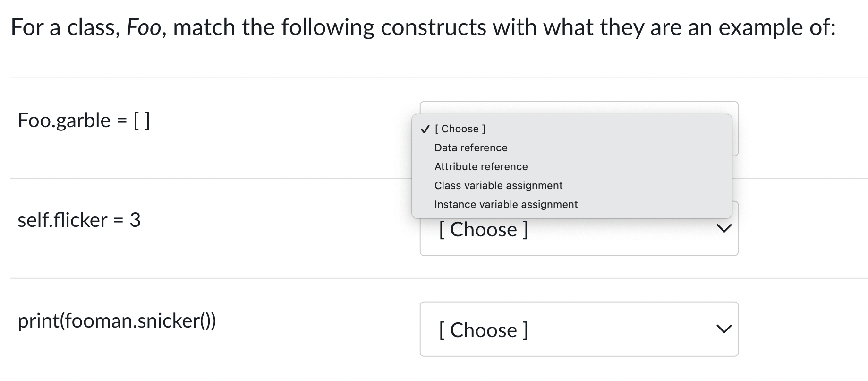Click the chevron on the self.flicker dropdown
This screenshot has width=868, height=381.
tap(724, 228)
